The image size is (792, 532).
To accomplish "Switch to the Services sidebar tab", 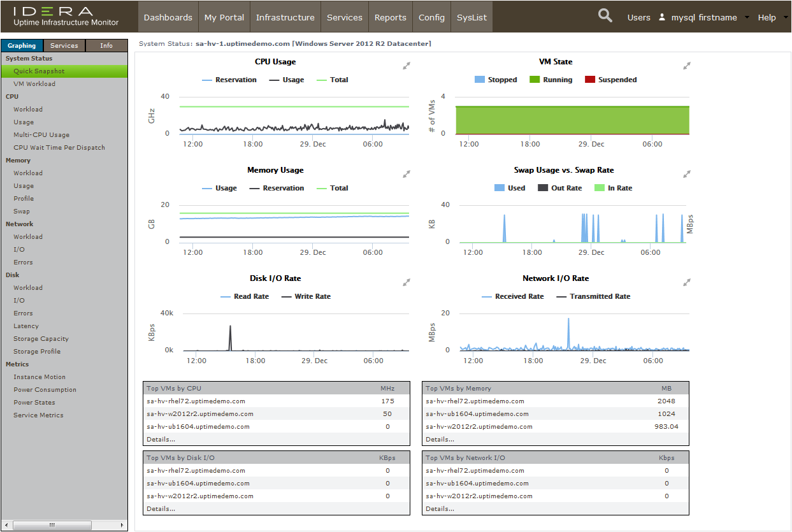I will coord(64,46).
